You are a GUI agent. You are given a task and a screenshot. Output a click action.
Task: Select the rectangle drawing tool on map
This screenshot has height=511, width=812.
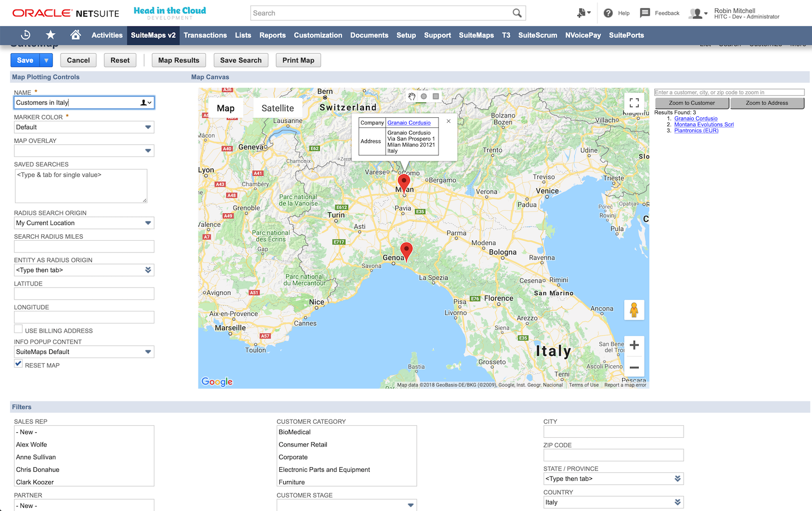[x=435, y=97]
